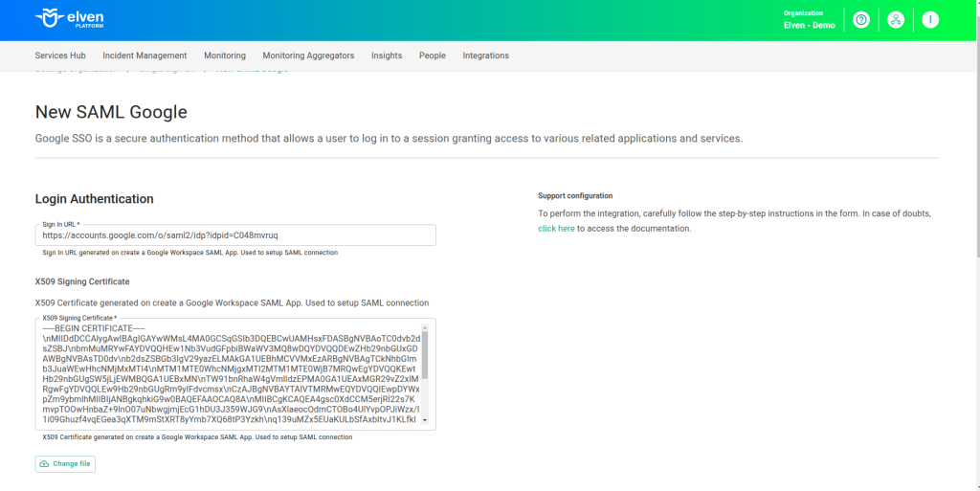Open the People menu
The width and height of the screenshot is (980, 491).
tap(433, 56)
